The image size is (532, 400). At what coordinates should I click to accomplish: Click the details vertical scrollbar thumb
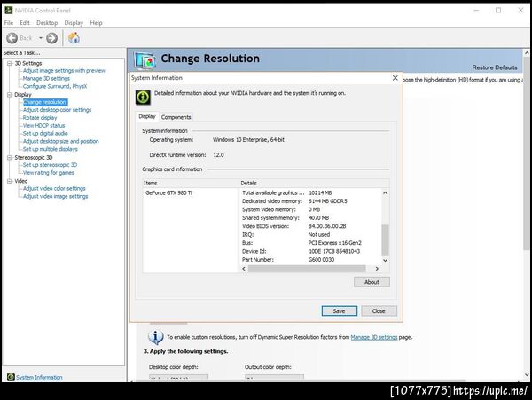pos(385,240)
